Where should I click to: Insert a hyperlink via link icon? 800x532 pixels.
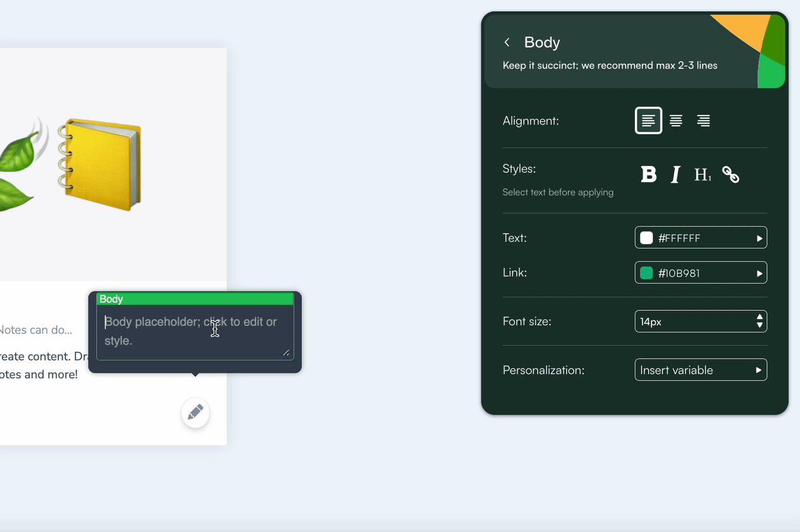coord(730,174)
